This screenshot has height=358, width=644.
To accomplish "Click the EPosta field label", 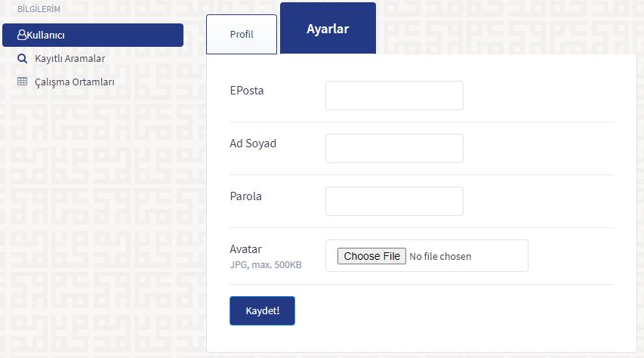I will tap(247, 91).
